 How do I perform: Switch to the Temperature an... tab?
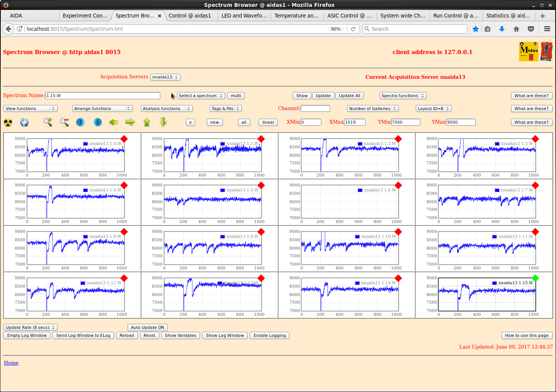(297, 16)
